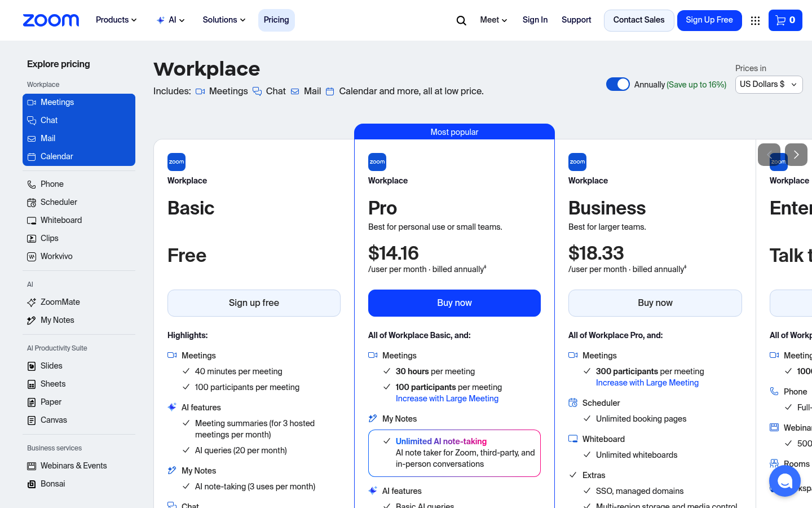812x508 pixels.
Task: Open Increase with Large Meeting in Business
Action: [x=647, y=383]
